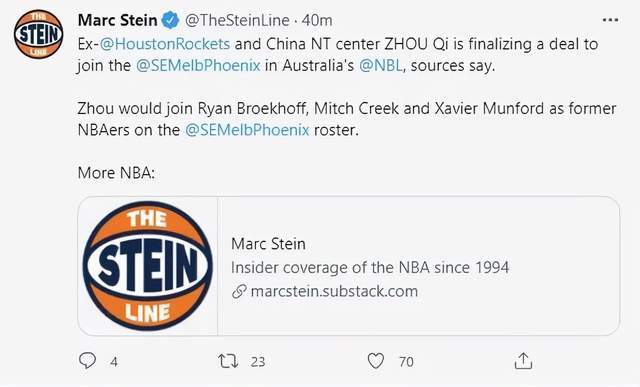Screen dimensions: 640x387
Task: Like the tweet with the heart icon
Action: (x=376, y=361)
